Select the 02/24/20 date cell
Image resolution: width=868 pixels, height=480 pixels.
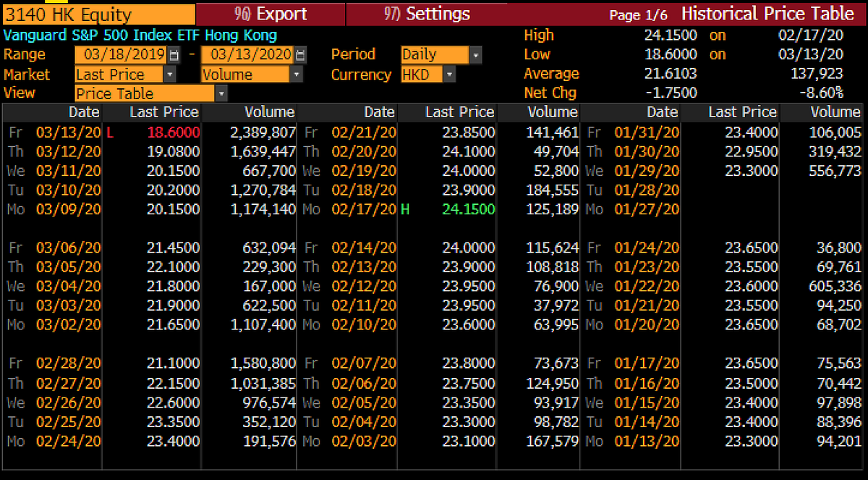pos(68,441)
